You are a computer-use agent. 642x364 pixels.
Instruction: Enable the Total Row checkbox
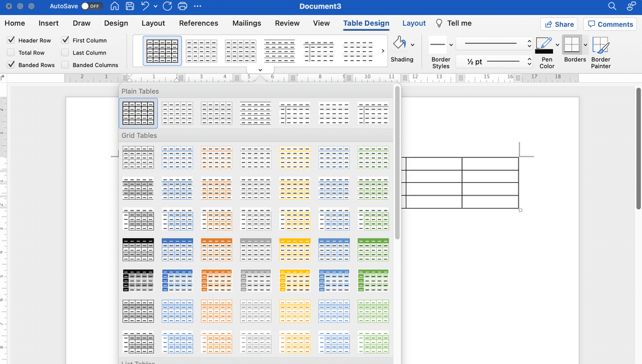[11, 53]
